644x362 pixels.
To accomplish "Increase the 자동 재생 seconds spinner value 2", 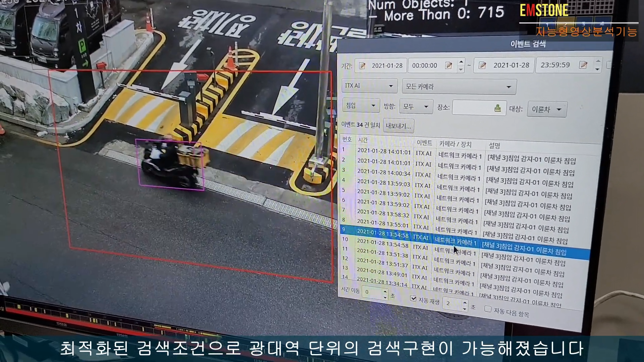I will [x=465, y=302].
